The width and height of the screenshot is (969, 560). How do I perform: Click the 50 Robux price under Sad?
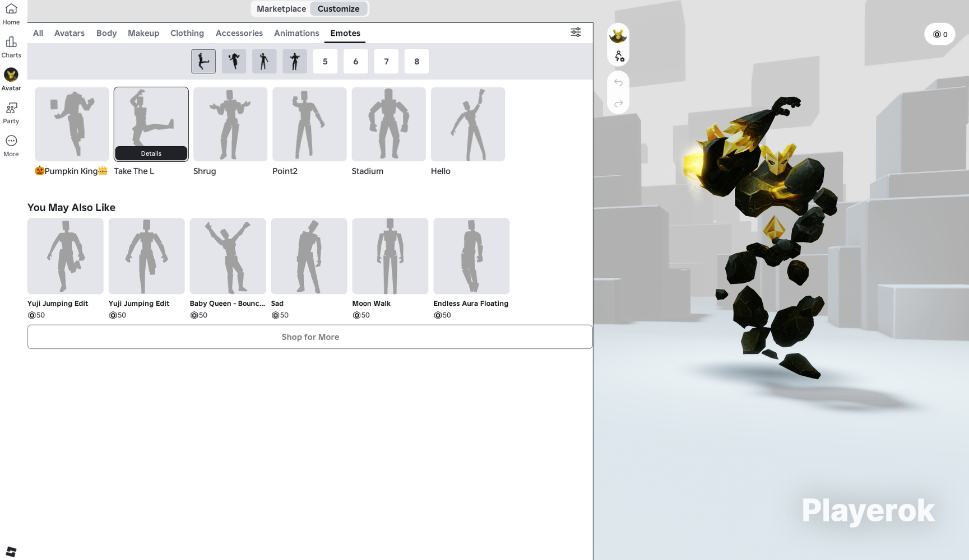click(280, 315)
